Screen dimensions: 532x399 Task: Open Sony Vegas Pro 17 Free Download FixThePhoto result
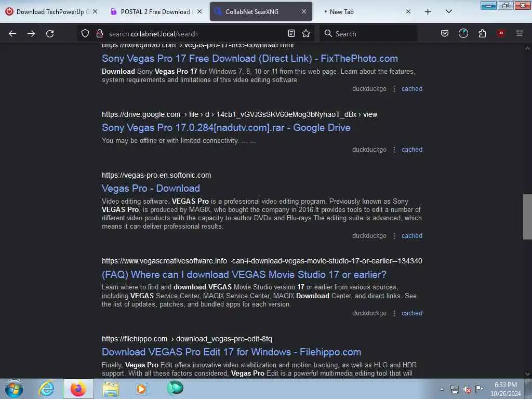coord(250,58)
